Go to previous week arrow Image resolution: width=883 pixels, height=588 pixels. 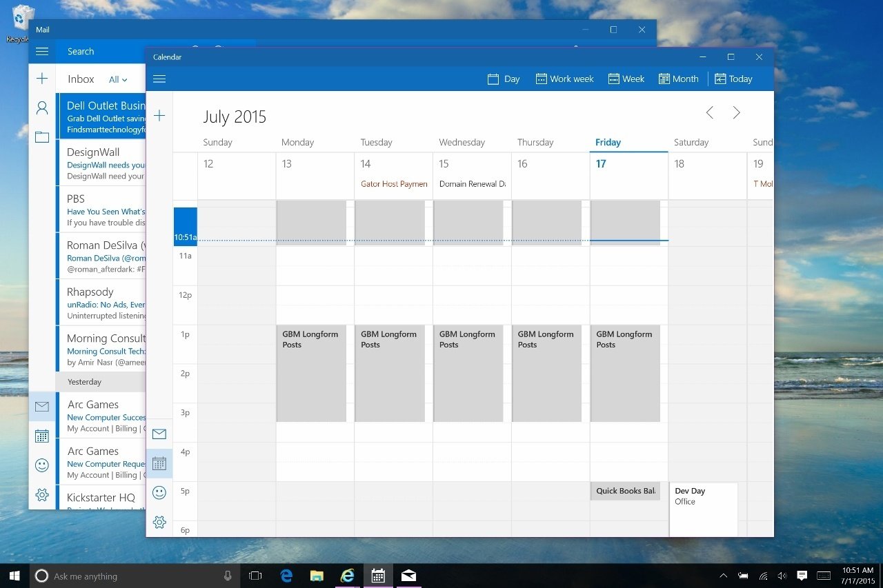click(x=709, y=112)
